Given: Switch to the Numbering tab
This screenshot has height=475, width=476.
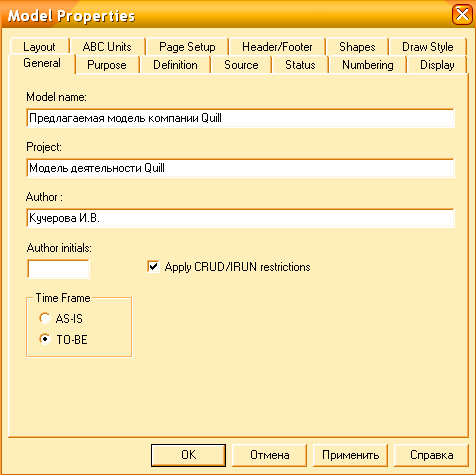Looking at the screenshot, I should click(x=368, y=65).
